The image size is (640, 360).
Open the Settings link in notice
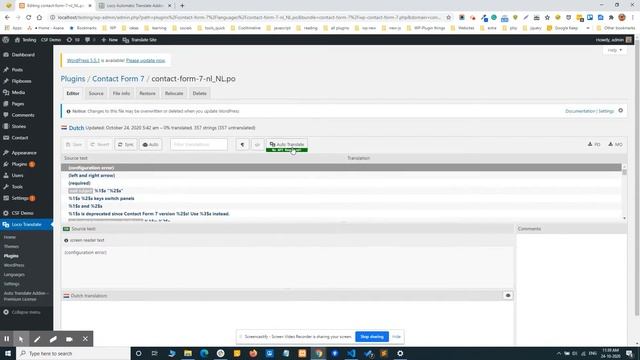coord(606,111)
